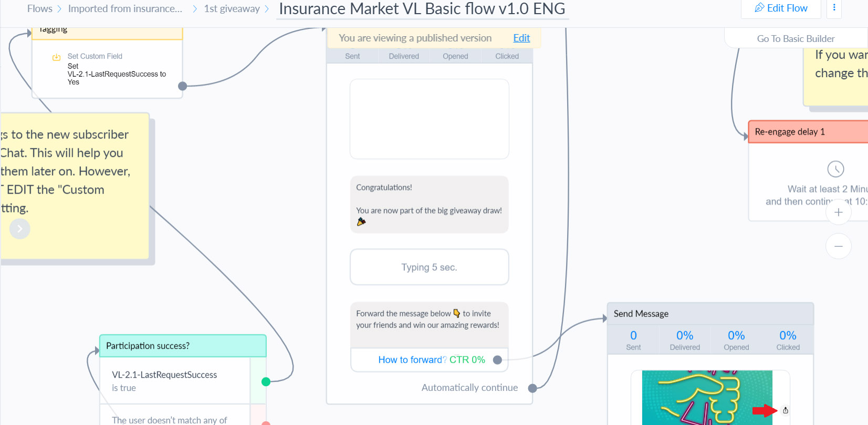The image size is (868, 425).
Task: Click the green condition-true connector dot
Action: pos(266,381)
